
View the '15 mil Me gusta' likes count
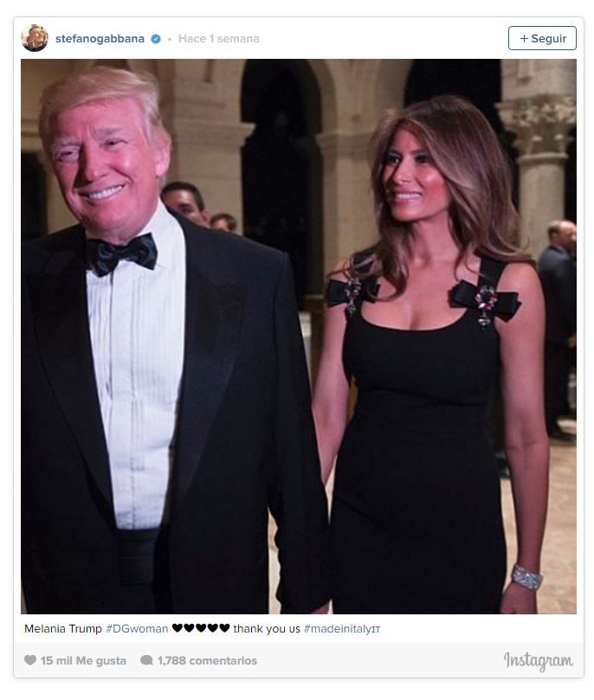point(83,660)
